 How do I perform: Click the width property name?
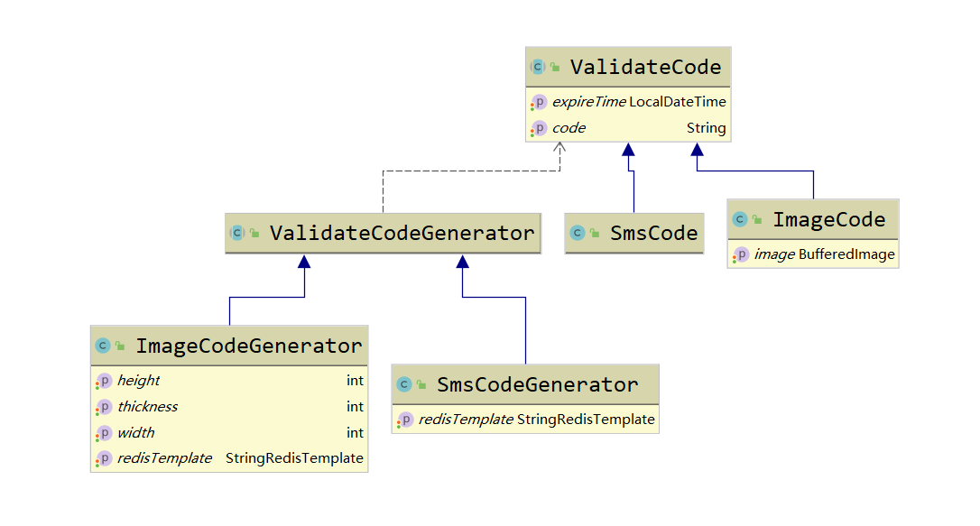pyautogui.click(x=135, y=433)
